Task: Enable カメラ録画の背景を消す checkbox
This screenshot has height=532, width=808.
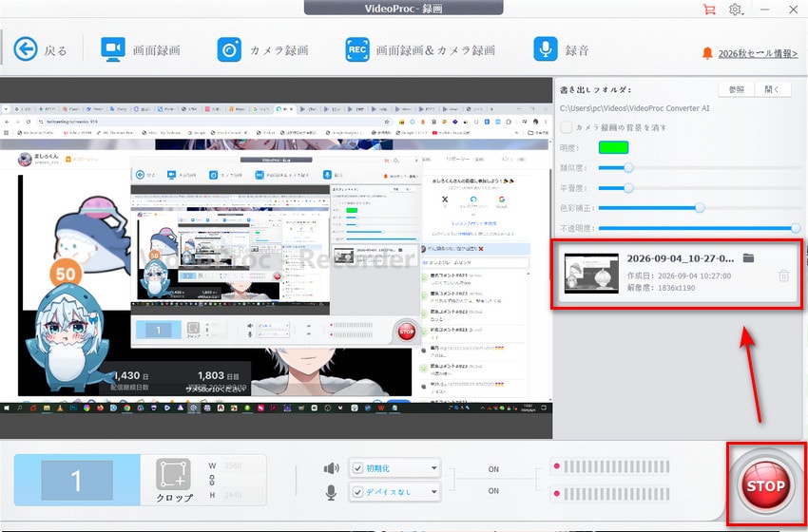Action: (x=567, y=126)
